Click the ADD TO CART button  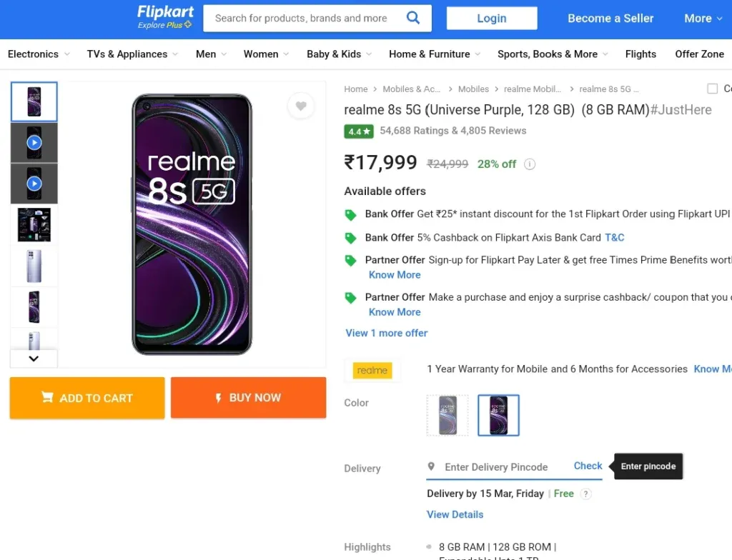[87, 398]
